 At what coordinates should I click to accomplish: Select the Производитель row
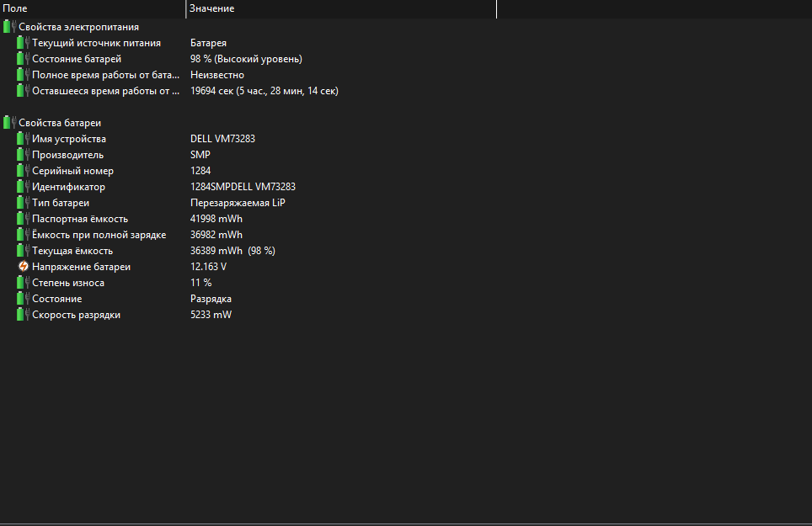tap(67, 155)
